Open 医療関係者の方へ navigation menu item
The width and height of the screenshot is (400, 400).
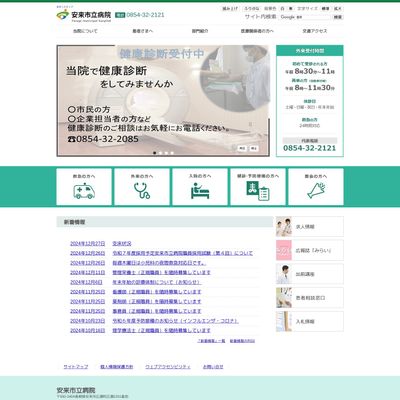tap(257, 31)
